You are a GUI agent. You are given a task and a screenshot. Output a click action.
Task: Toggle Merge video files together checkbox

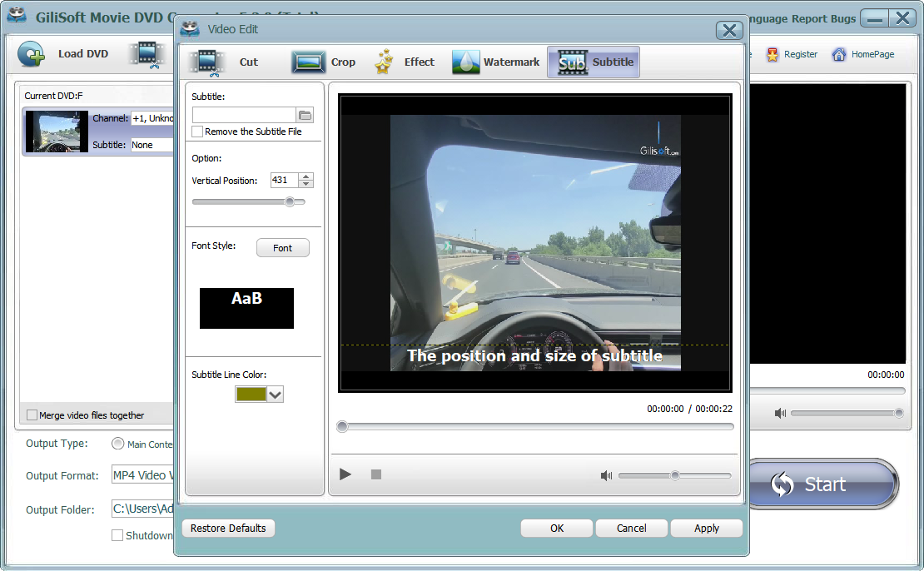pos(32,415)
